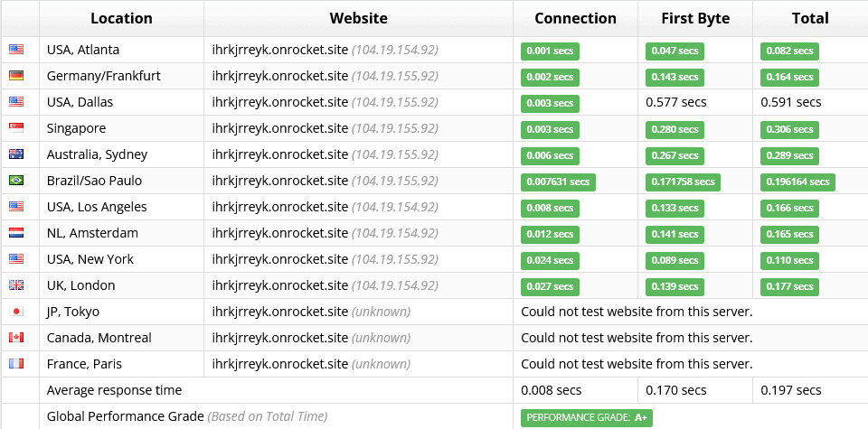The image size is (868, 429).
Task: Click the Performance Grade A+ badge
Action: 587,417
